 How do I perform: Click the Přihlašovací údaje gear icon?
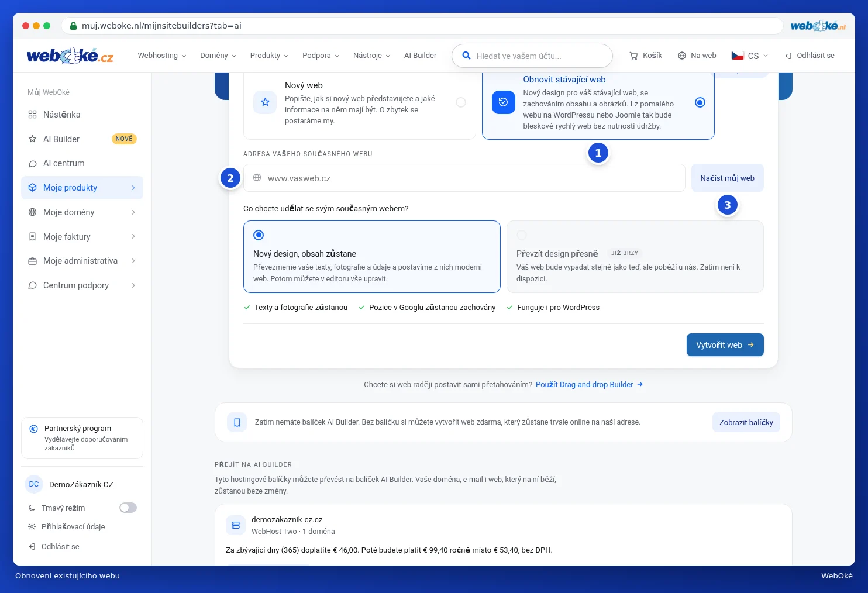pyautogui.click(x=32, y=527)
